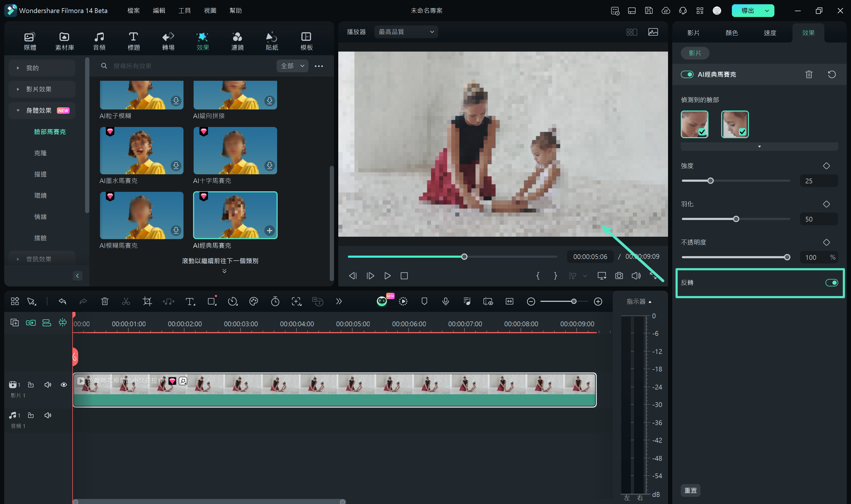The height and width of the screenshot is (504, 851).
Task: Click the 重置 reset button
Action: click(690, 490)
